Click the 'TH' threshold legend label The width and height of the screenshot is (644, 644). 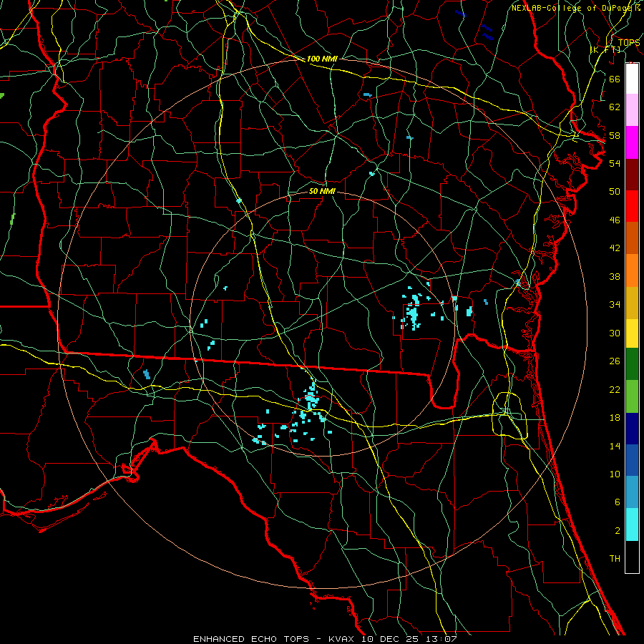[615, 559]
